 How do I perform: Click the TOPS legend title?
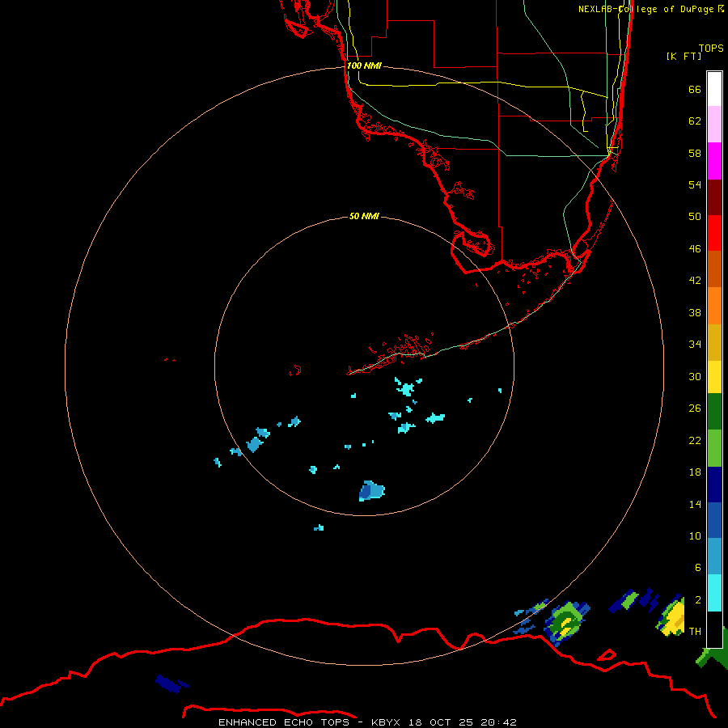click(x=711, y=48)
